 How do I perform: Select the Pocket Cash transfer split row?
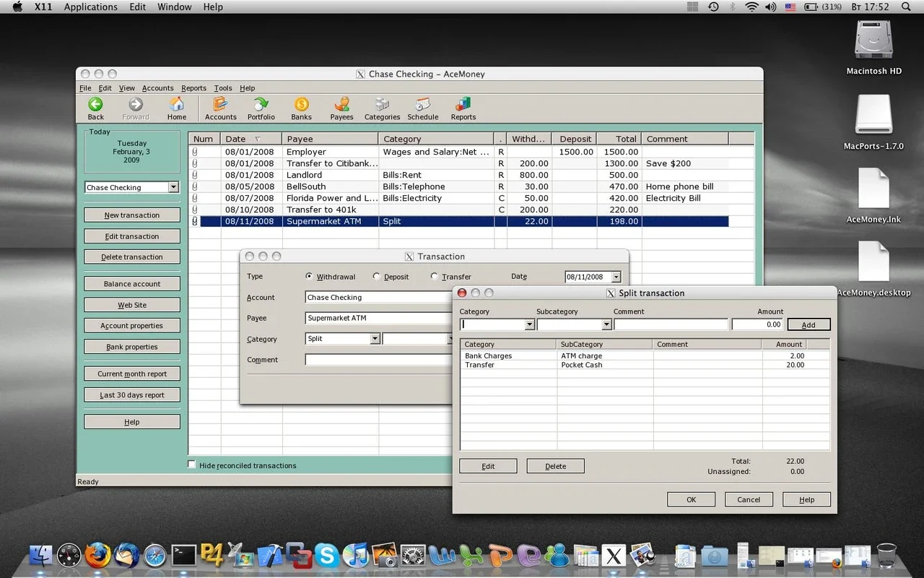pos(645,365)
